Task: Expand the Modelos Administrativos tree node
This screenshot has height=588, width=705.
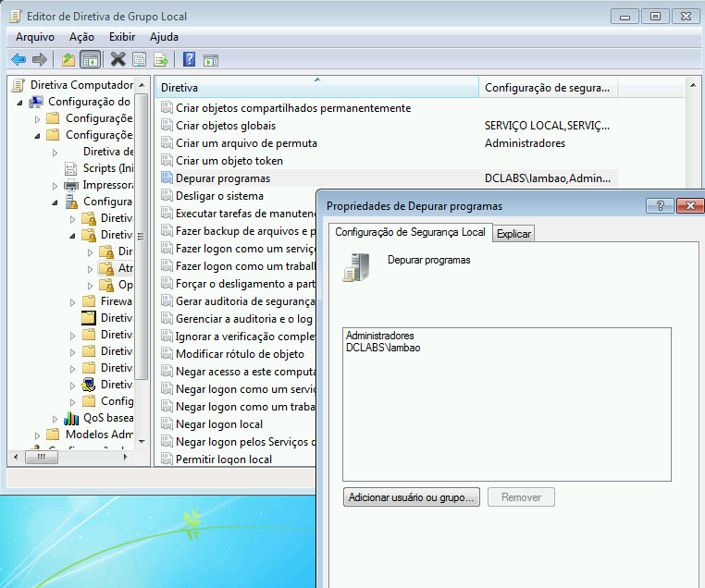Action: pyautogui.click(x=38, y=435)
